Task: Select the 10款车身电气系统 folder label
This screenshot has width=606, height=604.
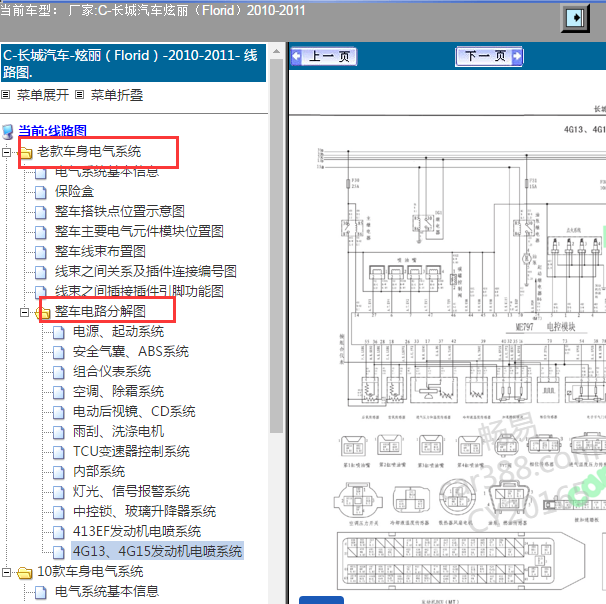Action: click(x=90, y=572)
